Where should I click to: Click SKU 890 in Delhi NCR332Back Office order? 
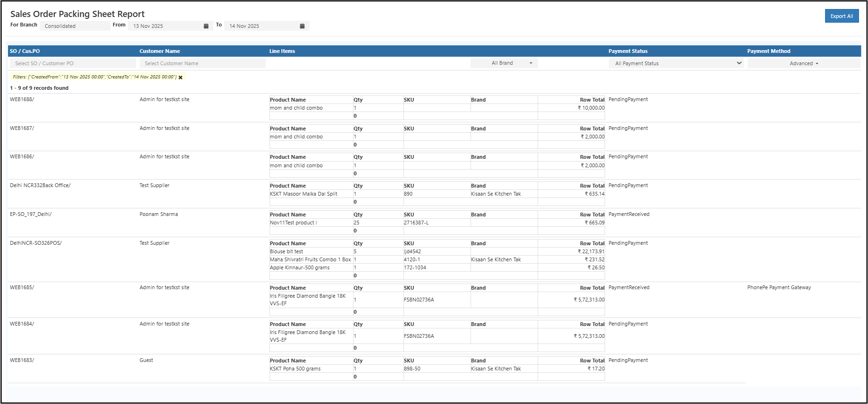tap(408, 194)
